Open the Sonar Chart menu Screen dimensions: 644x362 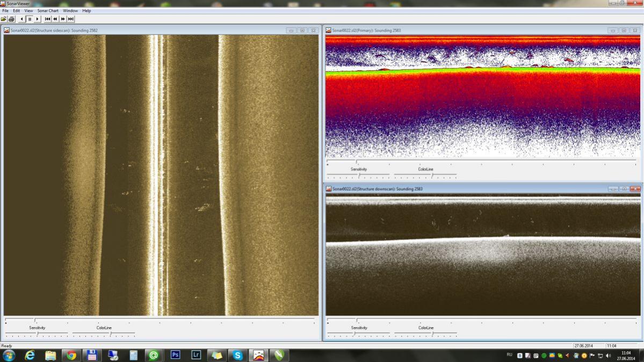click(x=48, y=11)
